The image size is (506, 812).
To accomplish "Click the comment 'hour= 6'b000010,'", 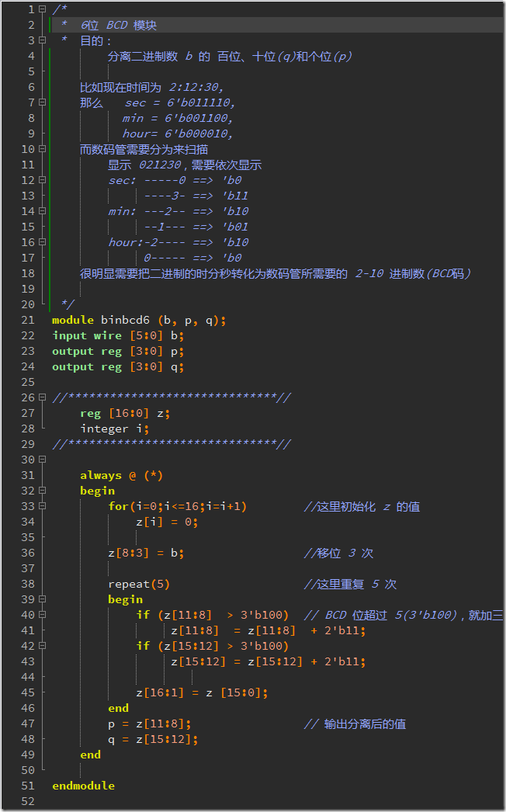I will coord(177,134).
